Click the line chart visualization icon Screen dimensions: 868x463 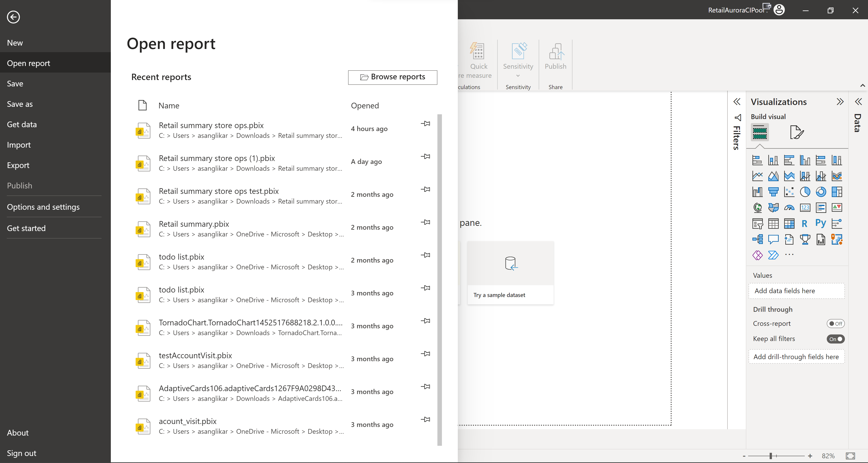tap(758, 176)
